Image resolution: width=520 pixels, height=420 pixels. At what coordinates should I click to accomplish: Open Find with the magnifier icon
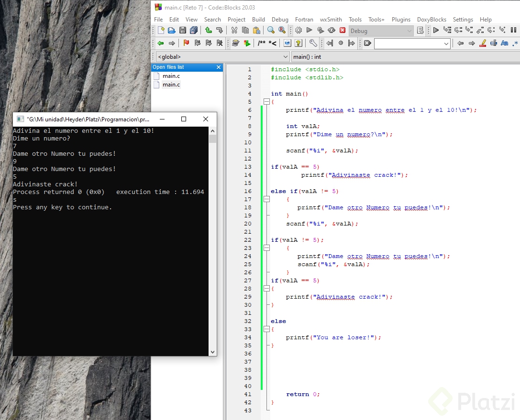271,31
